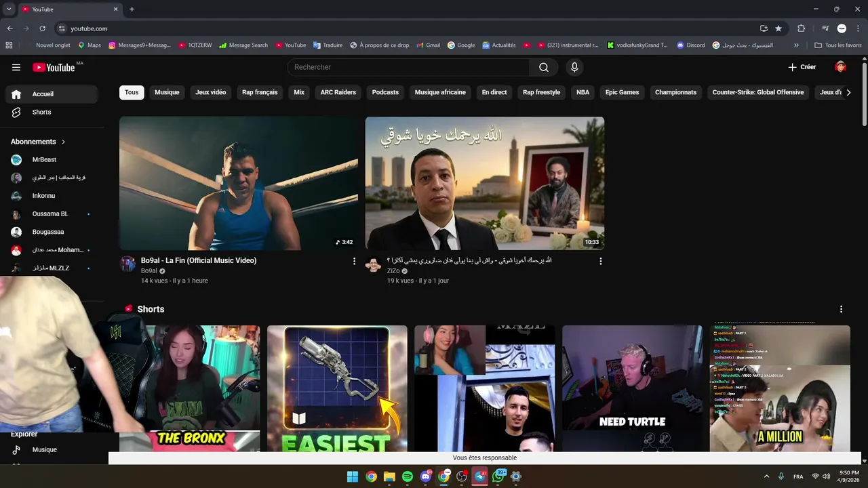868x488 pixels.
Task: Open Telegram from the taskbar
Action: coord(480,476)
